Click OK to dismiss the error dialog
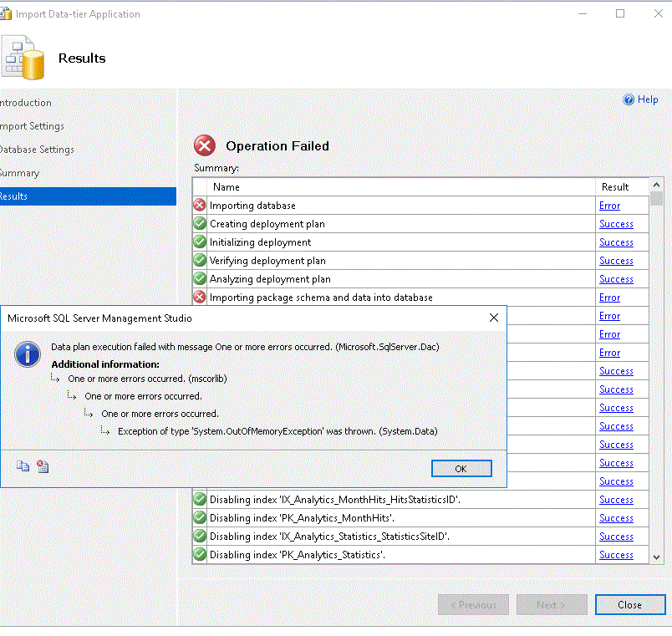The image size is (672, 636). coord(461,468)
